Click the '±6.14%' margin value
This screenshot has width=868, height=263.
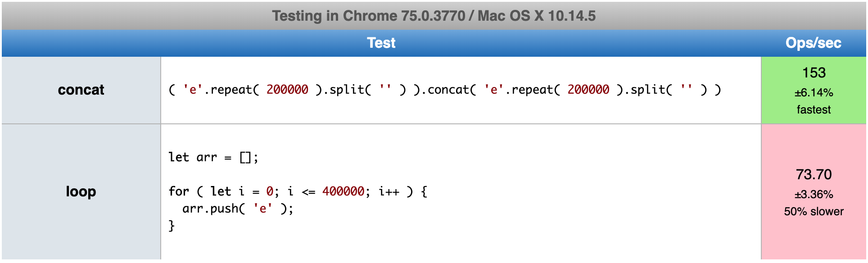pyautogui.click(x=814, y=93)
